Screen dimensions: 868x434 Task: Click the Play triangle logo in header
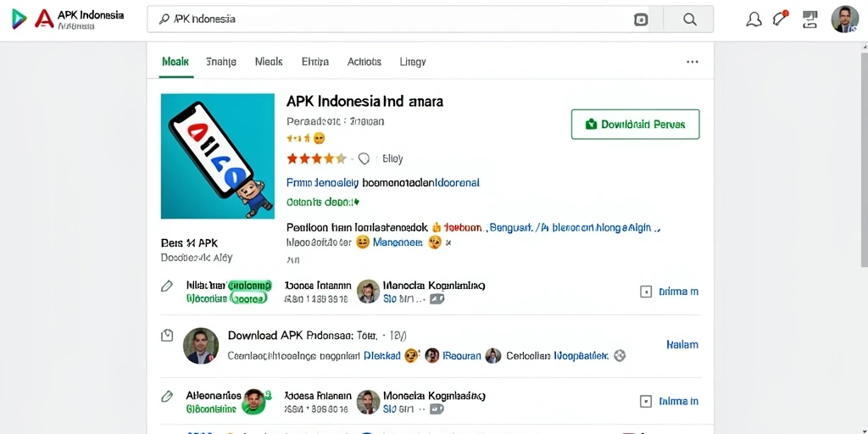point(19,19)
